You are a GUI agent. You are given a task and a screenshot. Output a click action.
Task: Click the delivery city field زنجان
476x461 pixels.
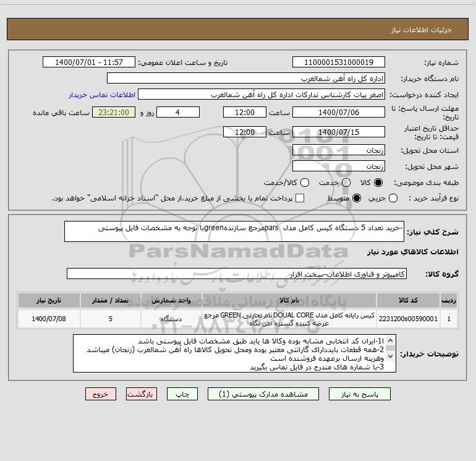[339, 166]
